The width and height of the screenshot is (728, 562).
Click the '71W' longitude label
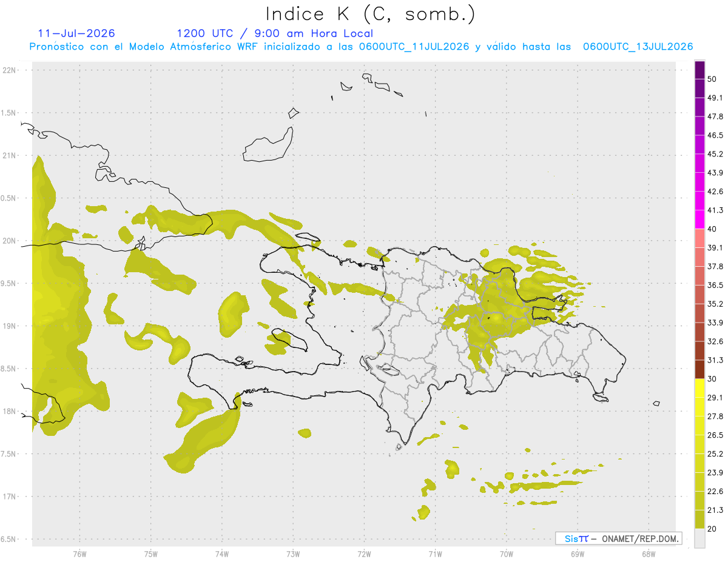435,554
